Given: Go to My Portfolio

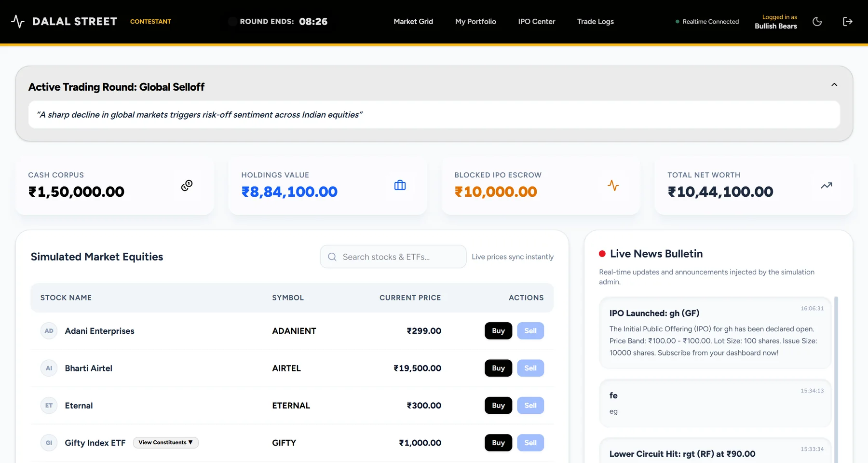Looking at the screenshot, I should (475, 21).
